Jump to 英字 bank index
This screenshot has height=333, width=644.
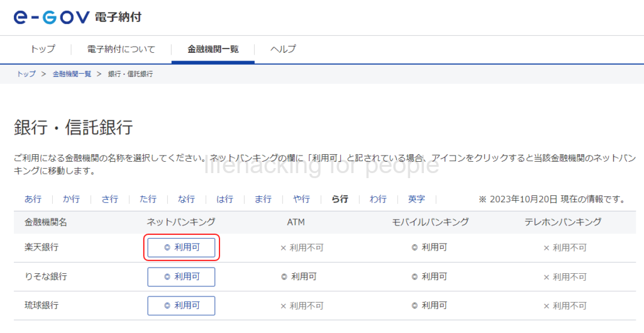(x=416, y=199)
